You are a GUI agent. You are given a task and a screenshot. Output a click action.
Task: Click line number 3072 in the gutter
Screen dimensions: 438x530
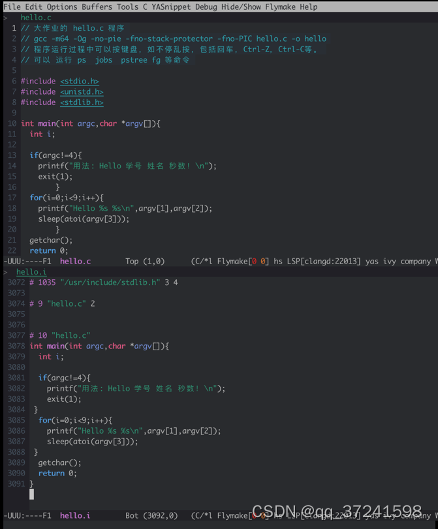(x=17, y=283)
